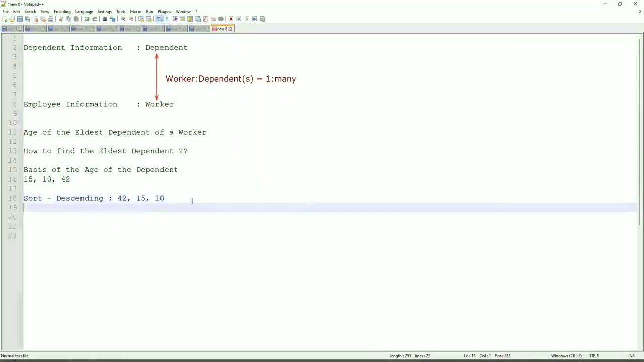Click line 'Age of the Eldest Dependent of a Worker'
This screenshot has height=362, width=644.
115,132
